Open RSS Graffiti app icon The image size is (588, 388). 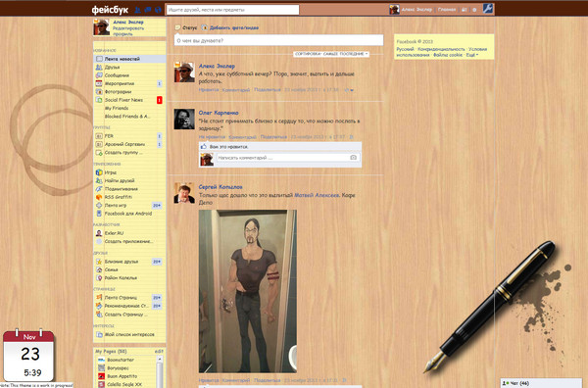coord(99,197)
